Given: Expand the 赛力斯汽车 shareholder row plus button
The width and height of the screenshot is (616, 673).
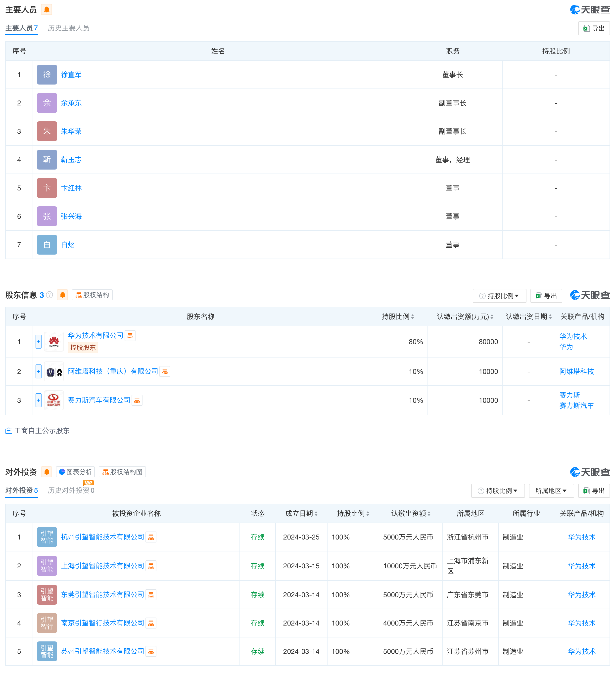Looking at the screenshot, I should tap(38, 401).
